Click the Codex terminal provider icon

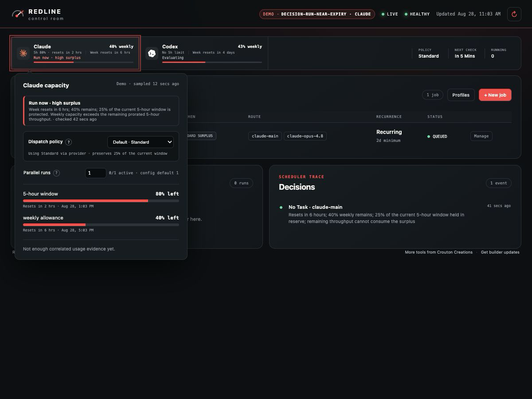point(152,53)
